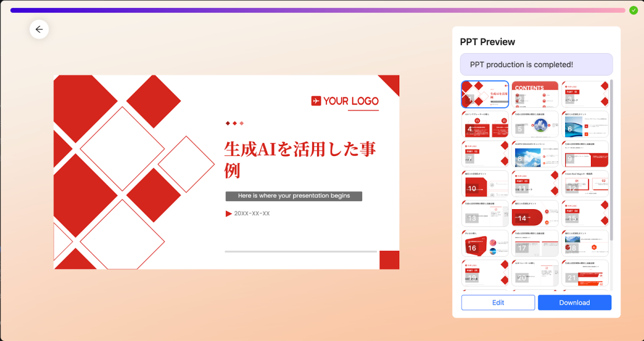Click the green completion checkmark icon
Screen dimensions: 644x341
[x=633, y=10]
